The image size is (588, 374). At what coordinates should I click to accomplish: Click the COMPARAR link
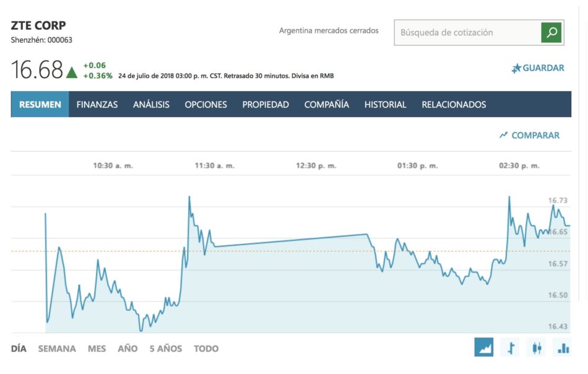click(535, 136)
